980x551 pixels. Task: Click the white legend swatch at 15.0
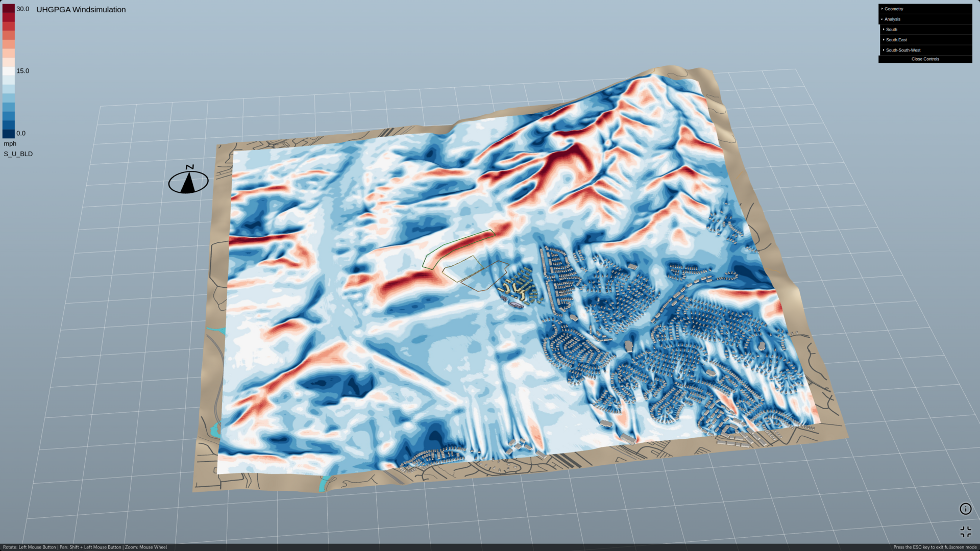pyautogui.click(x=9, y=71)
